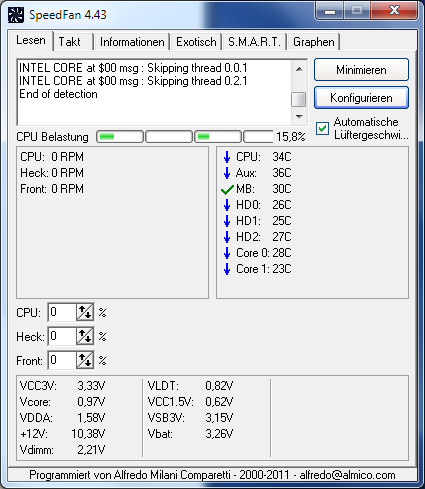Image resolution: width=425 pixels, height=489 pixels.
Task: Click the CPU fan speed spinner arrows
Action: [85, 312]
